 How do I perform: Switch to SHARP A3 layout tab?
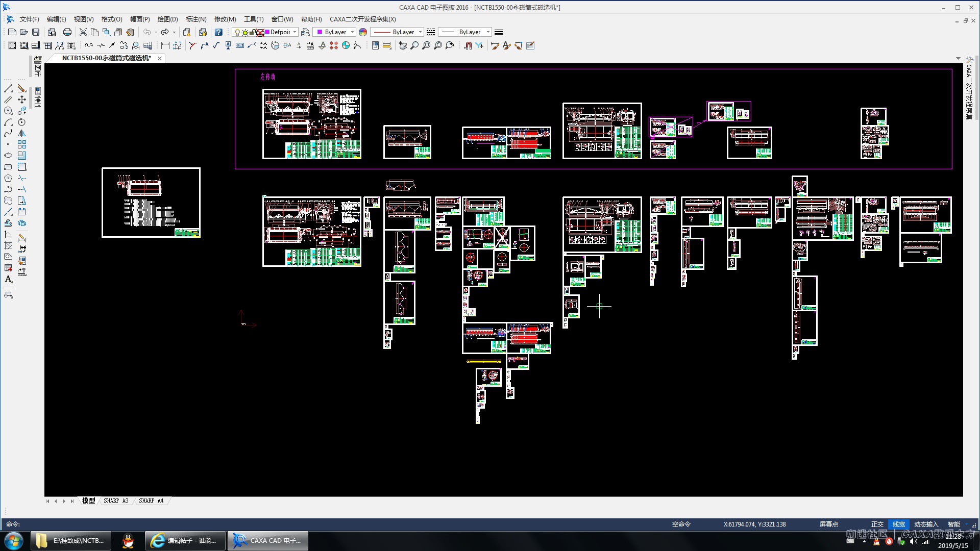tap(116, 500)
